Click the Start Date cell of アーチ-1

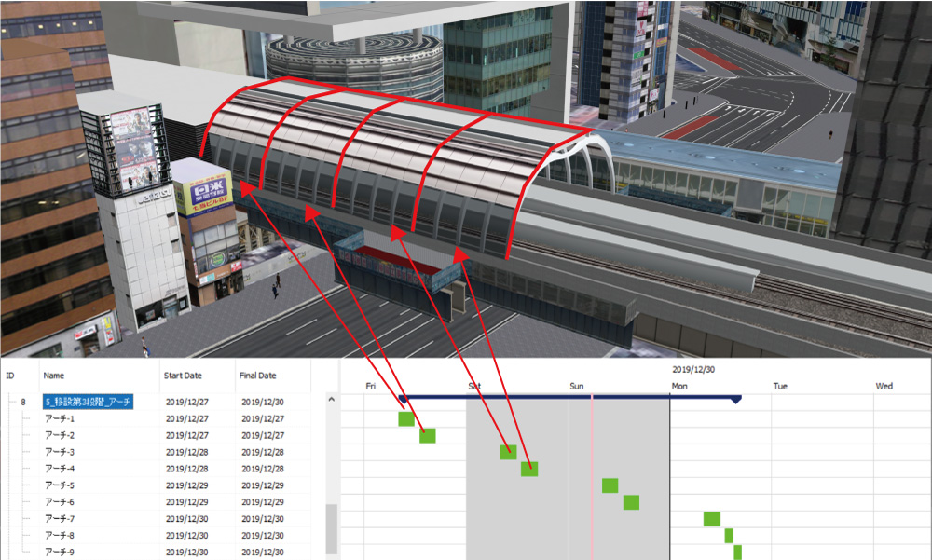pyautogui.click(x=187, y=418)
